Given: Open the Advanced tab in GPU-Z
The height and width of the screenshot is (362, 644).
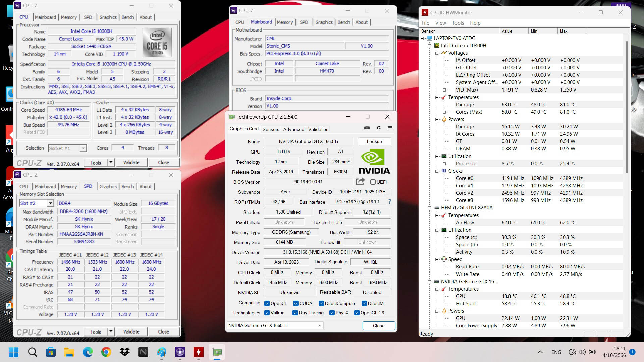Looking at the screenshot, I should 293,129.
